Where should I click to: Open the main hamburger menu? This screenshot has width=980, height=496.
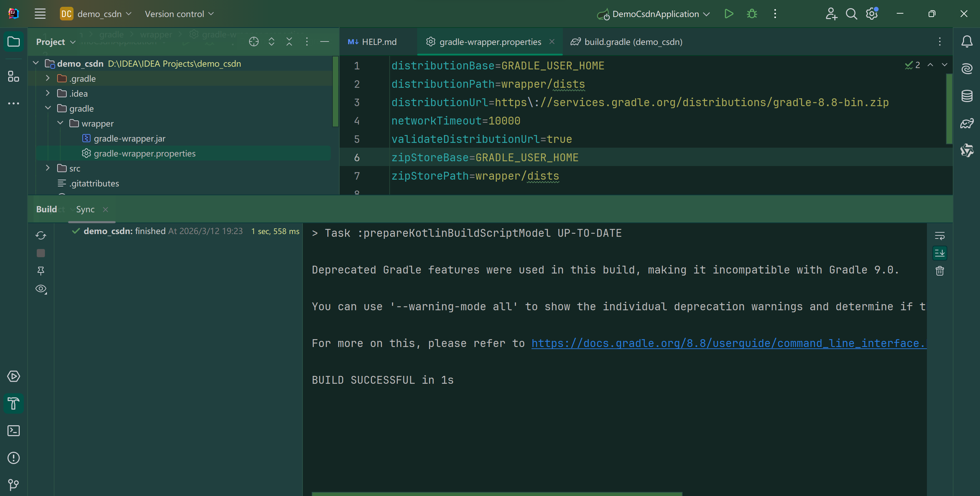click(x=40, y=14)
